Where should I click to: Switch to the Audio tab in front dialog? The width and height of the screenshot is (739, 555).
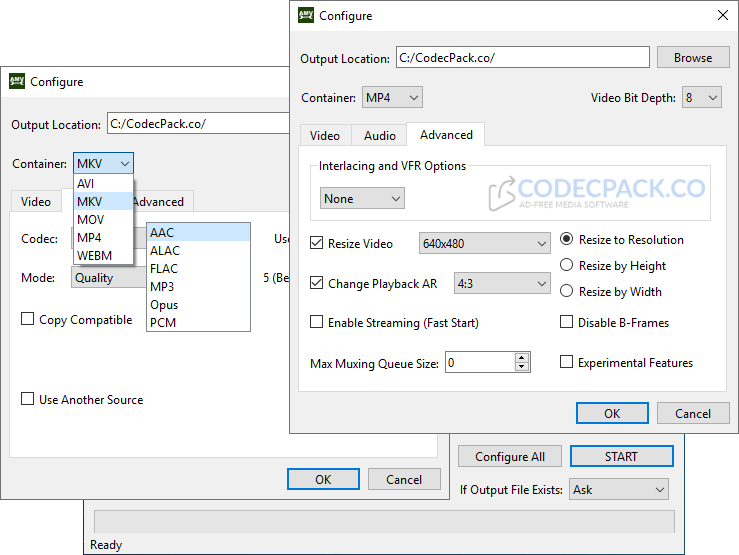tap(379, 136)
